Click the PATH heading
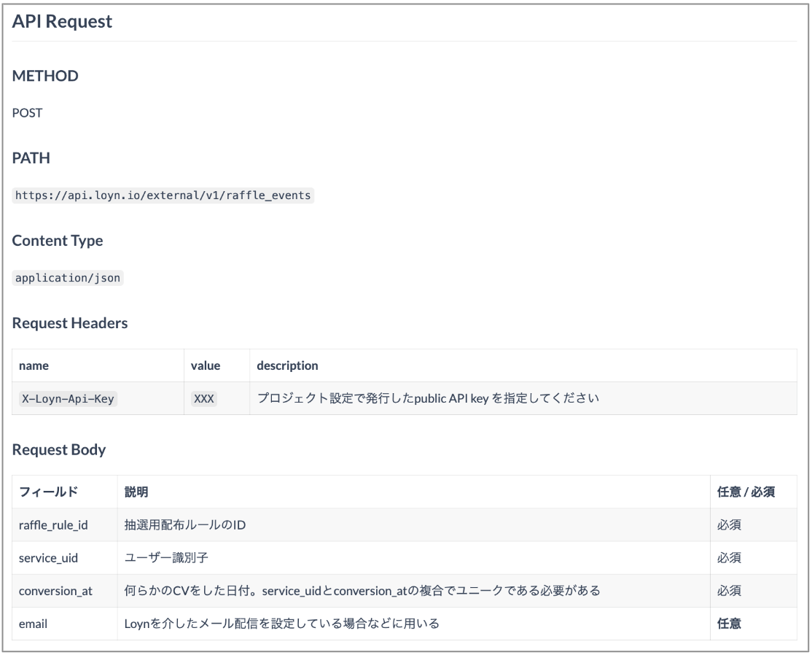The width and height of the screenshot is (812, 655). (31, 158)
